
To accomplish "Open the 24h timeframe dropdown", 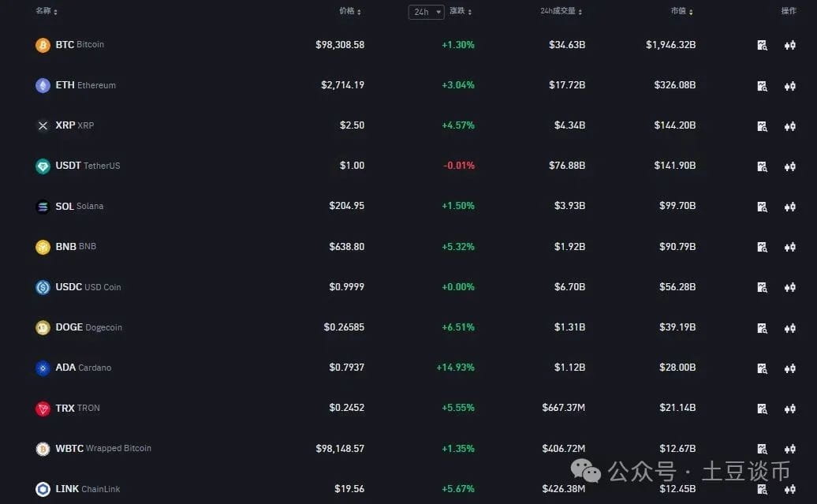I will (x=426, y=12).
